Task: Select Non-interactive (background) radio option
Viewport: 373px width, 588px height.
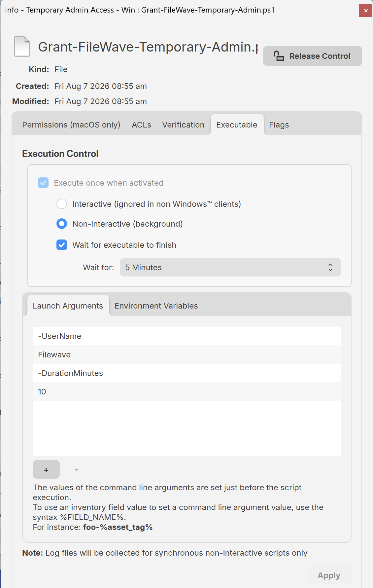Action: point(62,224)
